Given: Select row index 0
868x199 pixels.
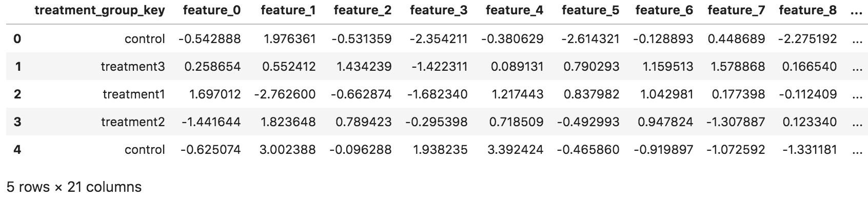Looking at the screenshot, I should (x=17, y=38).
